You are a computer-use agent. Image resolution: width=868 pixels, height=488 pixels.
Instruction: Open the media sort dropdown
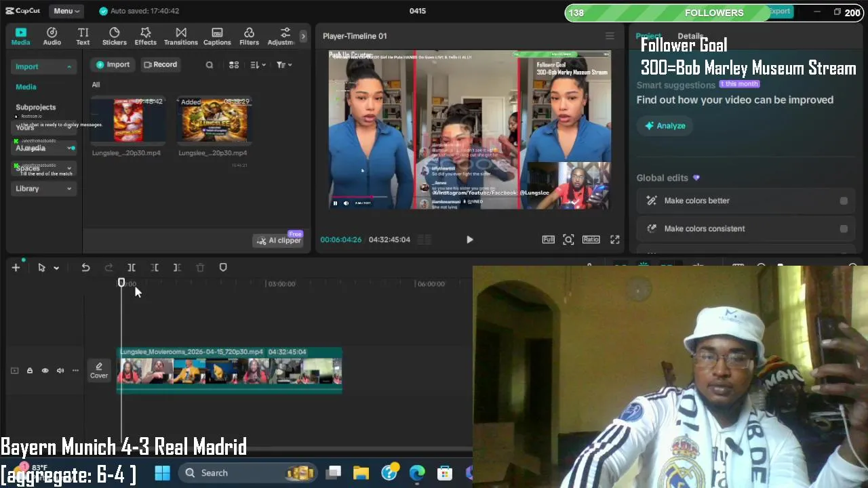(x=258, y=65)
